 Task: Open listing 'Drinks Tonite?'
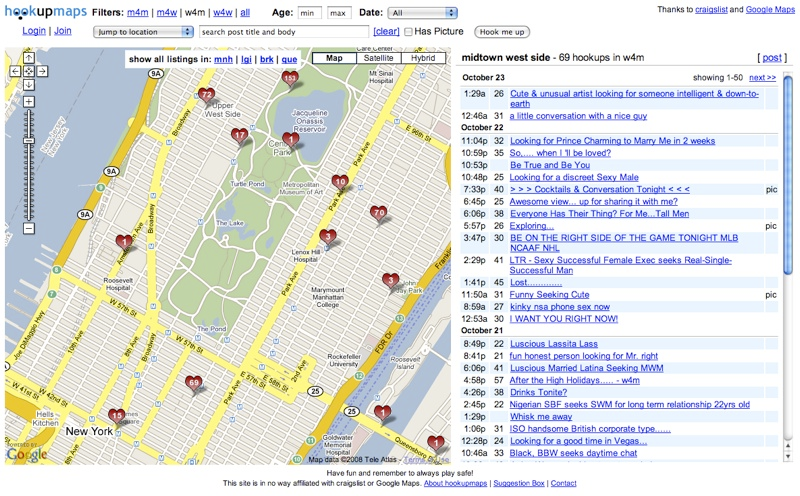(x=538, y=392)
